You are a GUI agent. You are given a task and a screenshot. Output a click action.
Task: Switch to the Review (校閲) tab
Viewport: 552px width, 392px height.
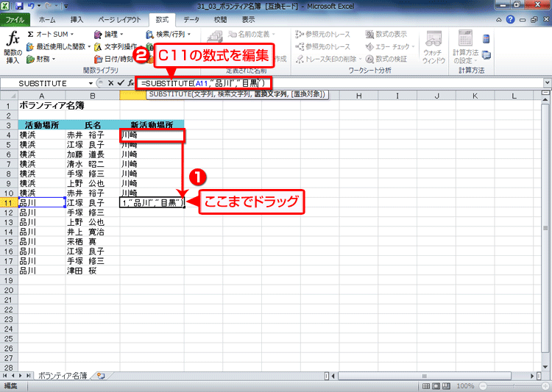click(220, 20)
